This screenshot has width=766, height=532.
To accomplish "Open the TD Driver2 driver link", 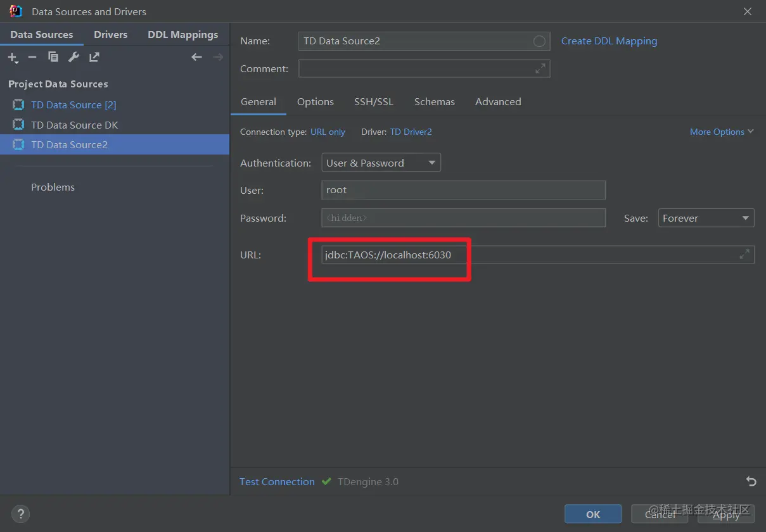I will (411, 132).
